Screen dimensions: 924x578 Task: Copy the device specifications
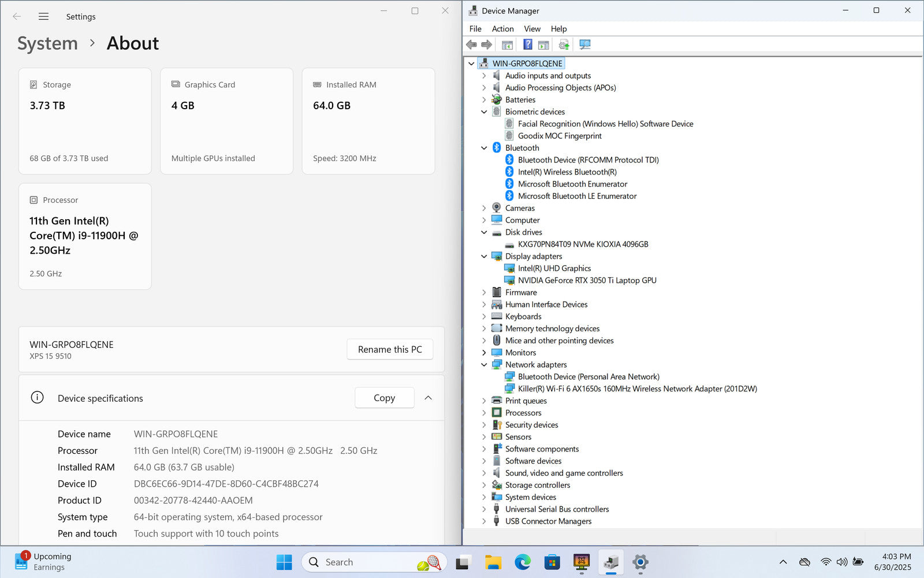pyautogui.click(x=384, y=398)
